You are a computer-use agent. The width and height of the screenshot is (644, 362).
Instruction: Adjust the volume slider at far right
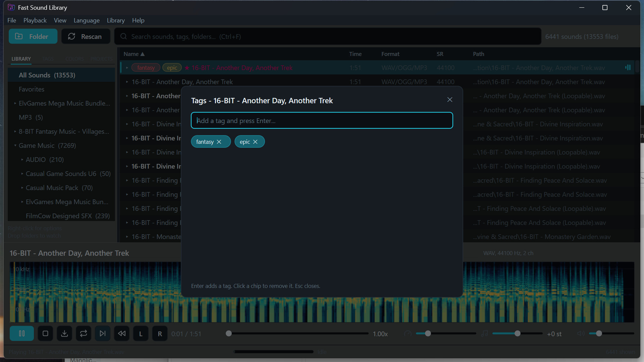(611, 334)
